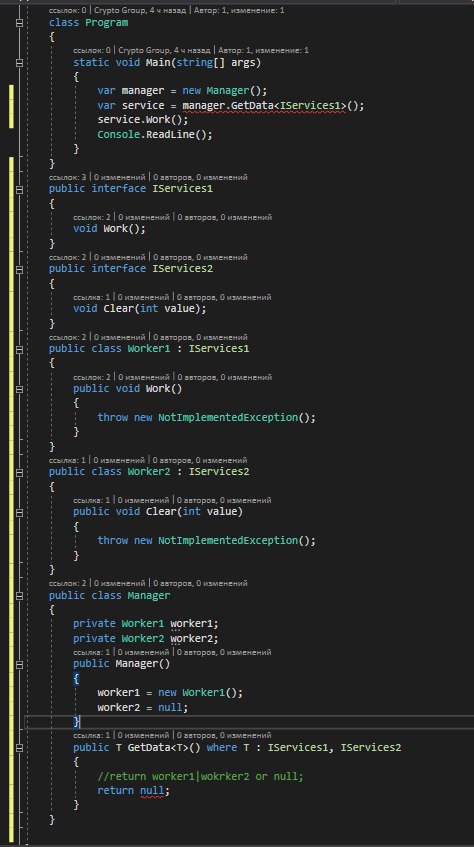The image size is (474, 847).
Task: Collapse the GetData<T>() method block
Action: [x=19, y=748]
